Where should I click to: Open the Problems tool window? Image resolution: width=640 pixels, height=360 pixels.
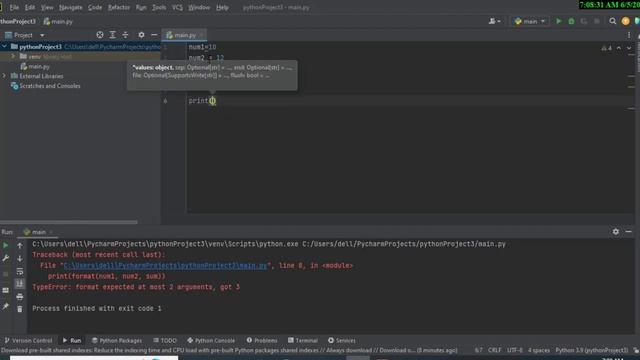tap(262, 340)
